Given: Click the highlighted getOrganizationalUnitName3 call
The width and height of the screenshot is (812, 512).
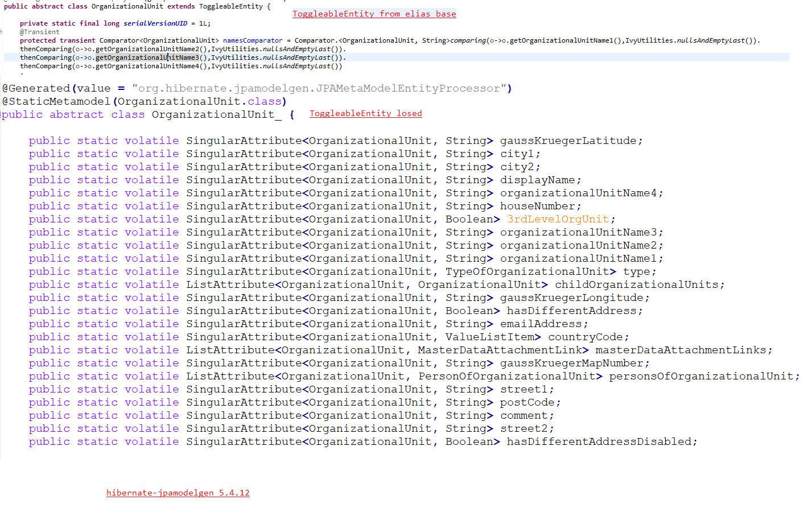Looking at the screenshot, I should [147, 57].
